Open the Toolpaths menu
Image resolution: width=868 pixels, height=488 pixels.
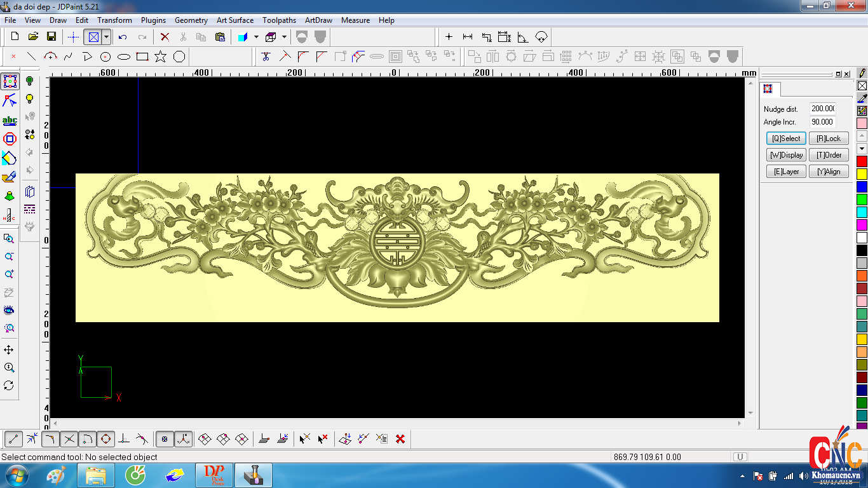(279, 20)
